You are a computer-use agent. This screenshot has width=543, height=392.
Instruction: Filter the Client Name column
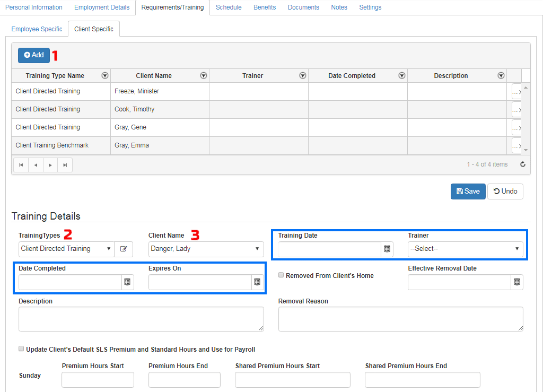(204, 75)
